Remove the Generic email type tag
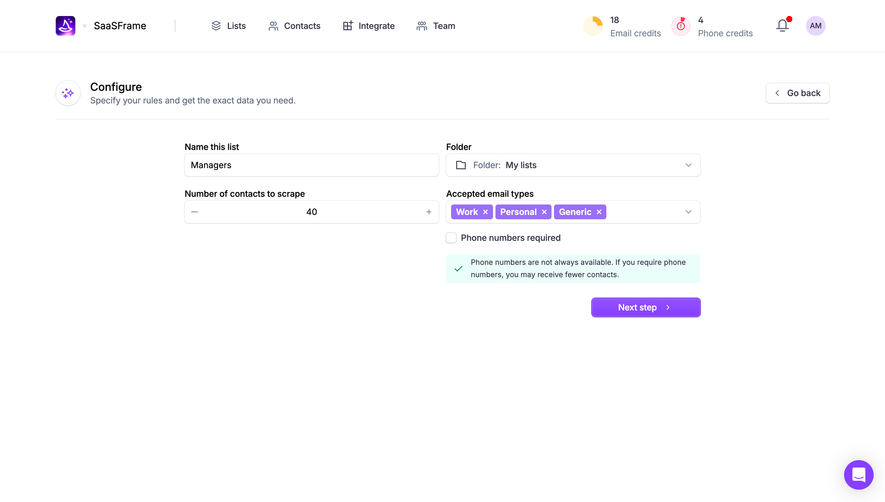 click(599, 212)
